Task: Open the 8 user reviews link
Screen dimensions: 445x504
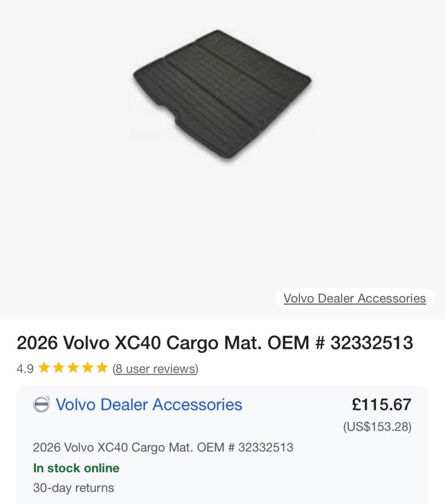Action: tap(155, 368)
